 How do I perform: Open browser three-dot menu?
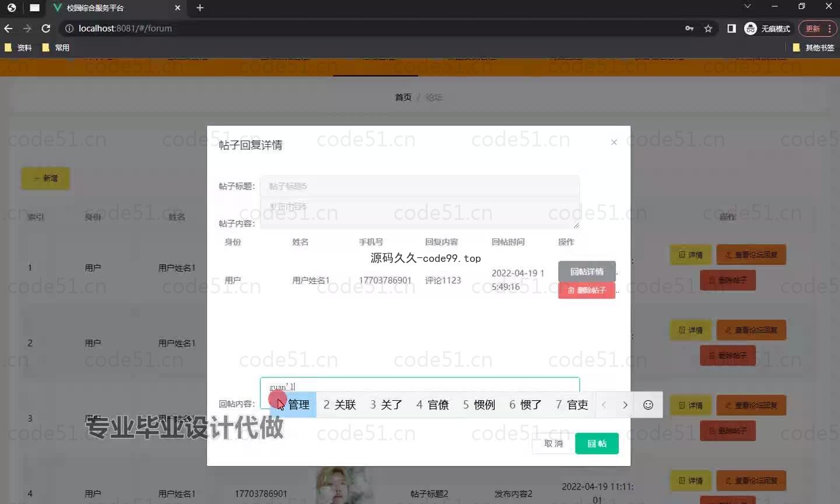[829, 28]
